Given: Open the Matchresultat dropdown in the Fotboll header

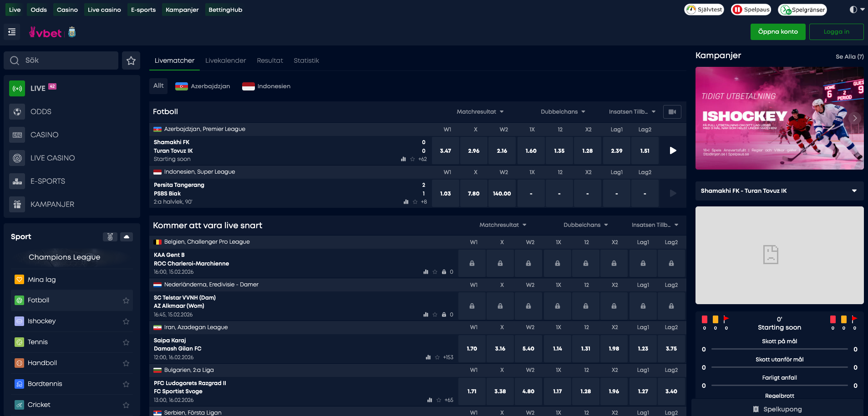Looking at the screenshot, I should 480,111.
